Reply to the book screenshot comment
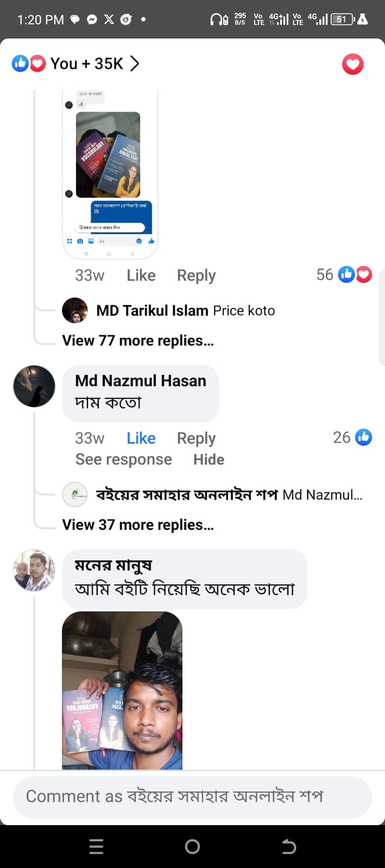The image size is (385, 868). click(x=196, y=276)
